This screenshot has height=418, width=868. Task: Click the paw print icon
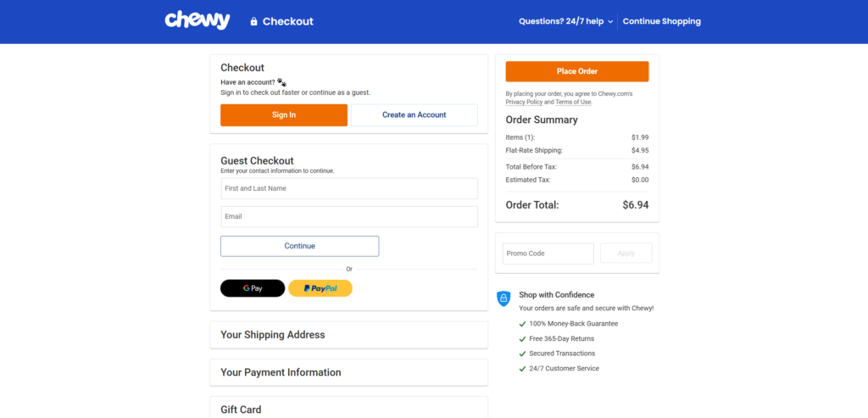[x=281, y=82]
